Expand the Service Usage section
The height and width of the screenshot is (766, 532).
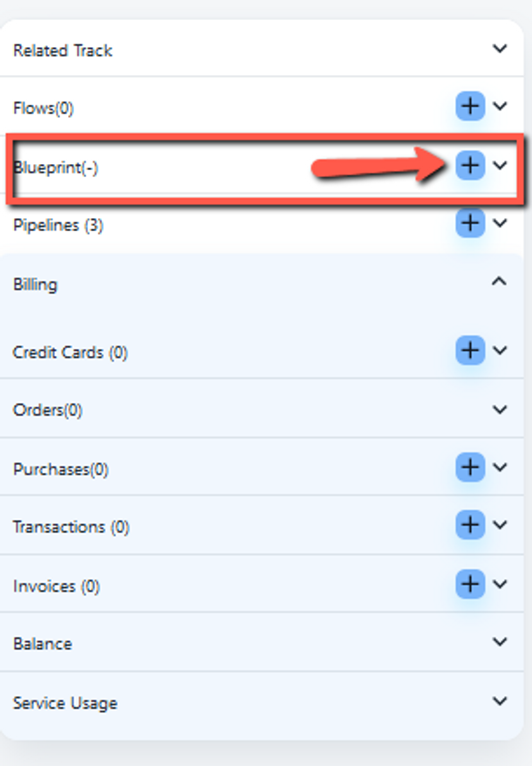click(500, 701)
